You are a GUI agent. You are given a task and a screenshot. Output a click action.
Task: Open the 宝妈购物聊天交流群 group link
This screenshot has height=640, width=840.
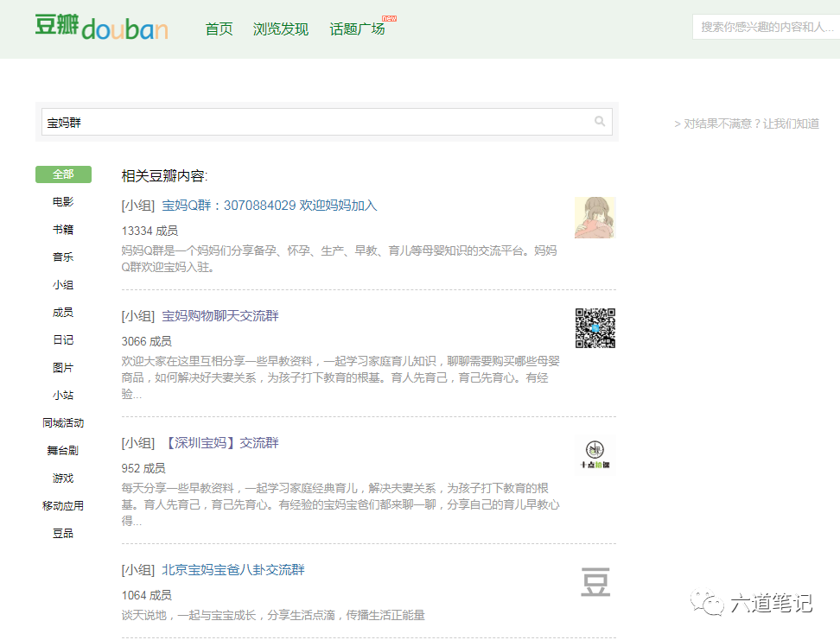click(220, 316)
